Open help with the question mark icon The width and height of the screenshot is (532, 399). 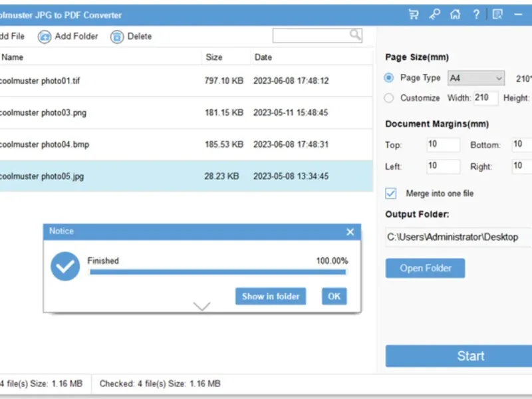tap(476, 14)
